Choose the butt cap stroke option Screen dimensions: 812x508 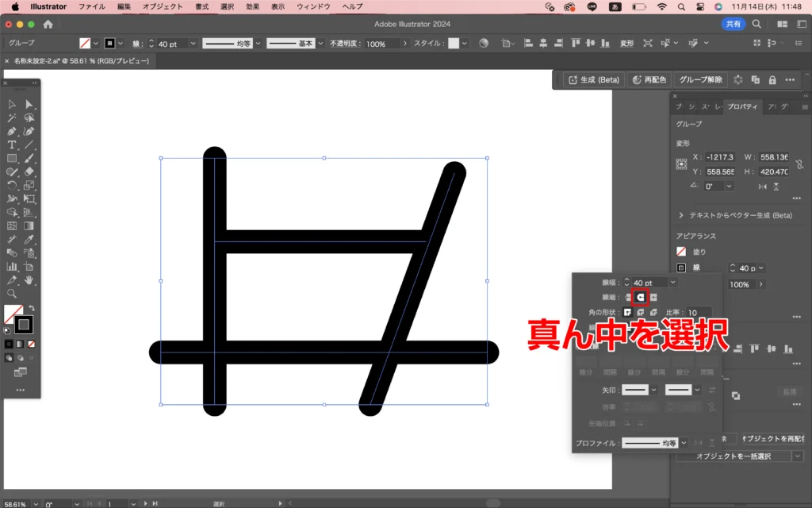click(x=628, y=297)
